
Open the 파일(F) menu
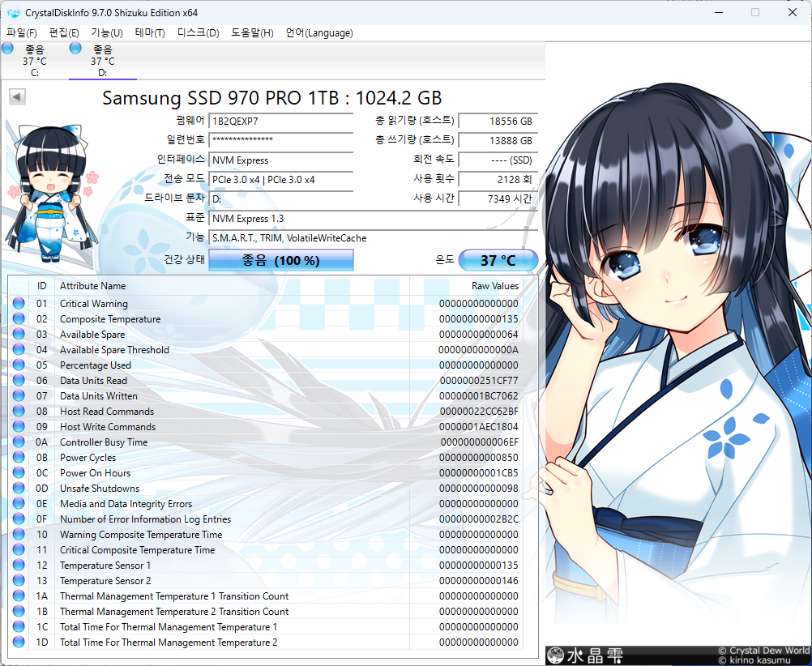[x=21, y=32]
